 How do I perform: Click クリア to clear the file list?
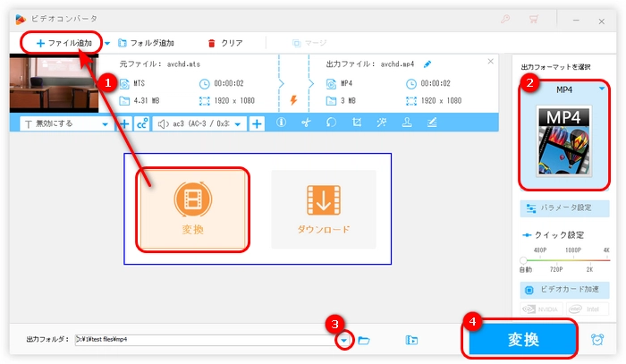224,43
